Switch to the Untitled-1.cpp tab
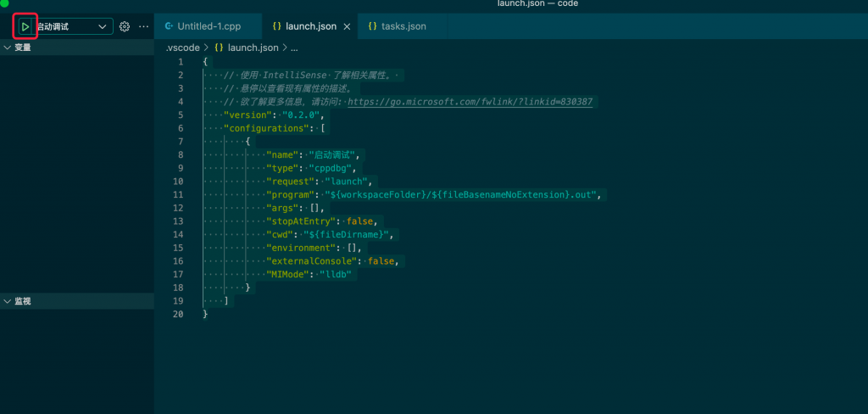The height and width of the screenshot is (414, 868). click(x=209, y=26)
